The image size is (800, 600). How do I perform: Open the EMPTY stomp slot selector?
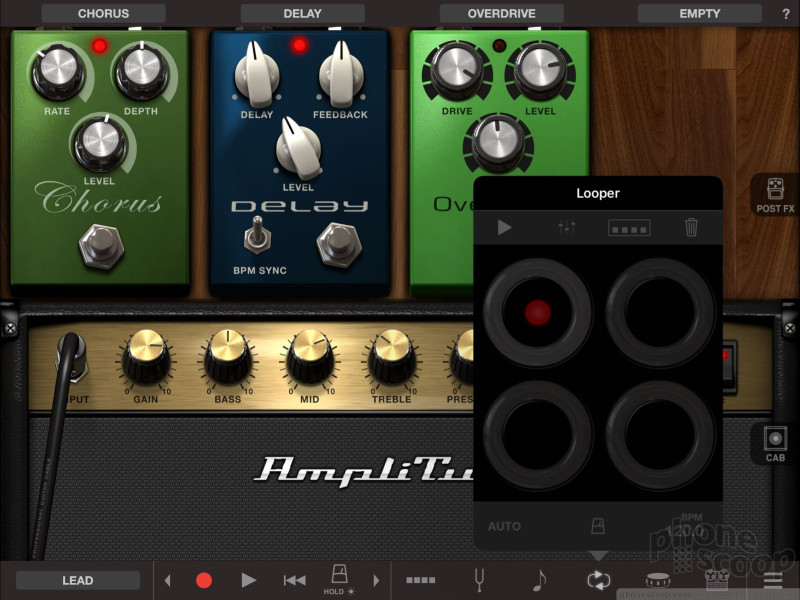tap(699, 13)
